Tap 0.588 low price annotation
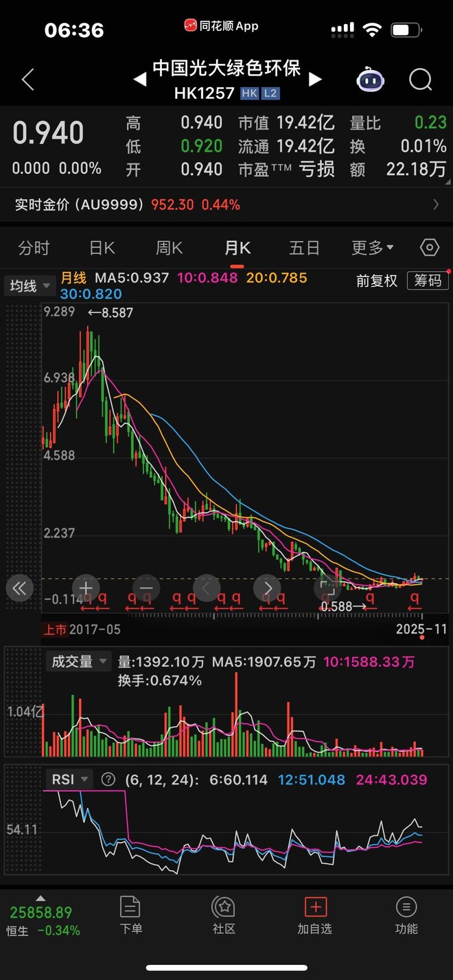This screenshot has width=453, height=980. tap(343, 607)
